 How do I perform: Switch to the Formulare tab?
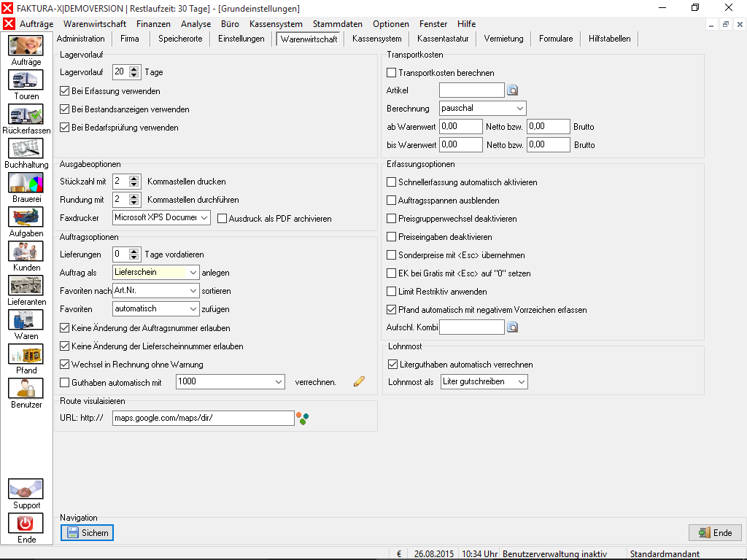tap(556, 39)
